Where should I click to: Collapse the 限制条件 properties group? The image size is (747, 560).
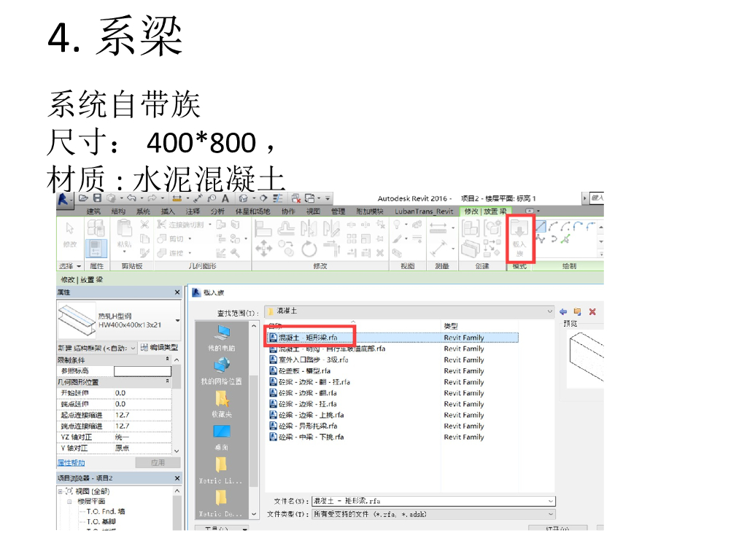pos(167,359)
